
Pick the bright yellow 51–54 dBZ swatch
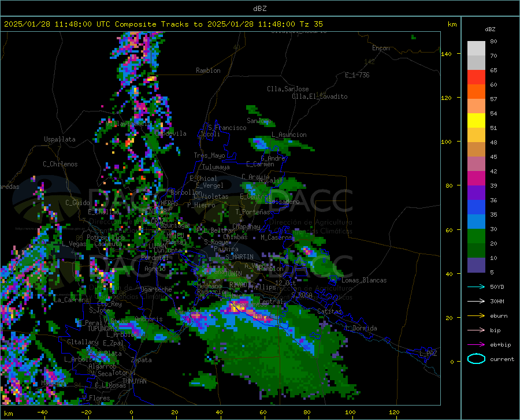pos(476,121)
